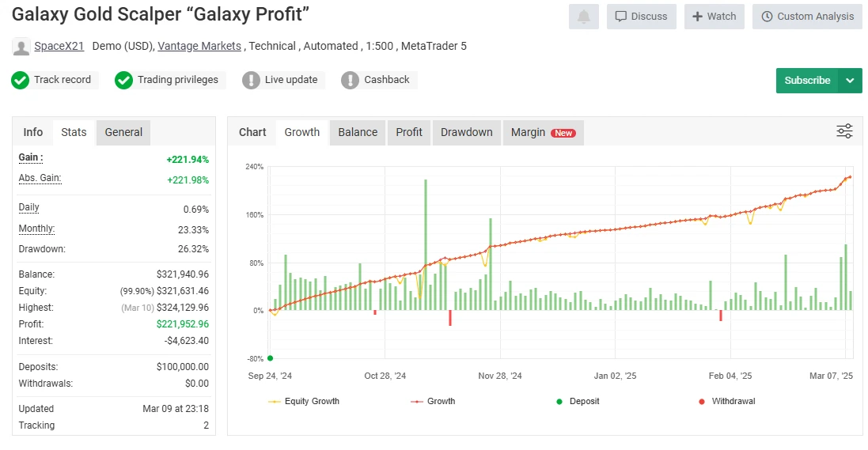Expand the Subscribe dropdown arrow
Viewport: 868px width, 450px height.
click(850, 81)
